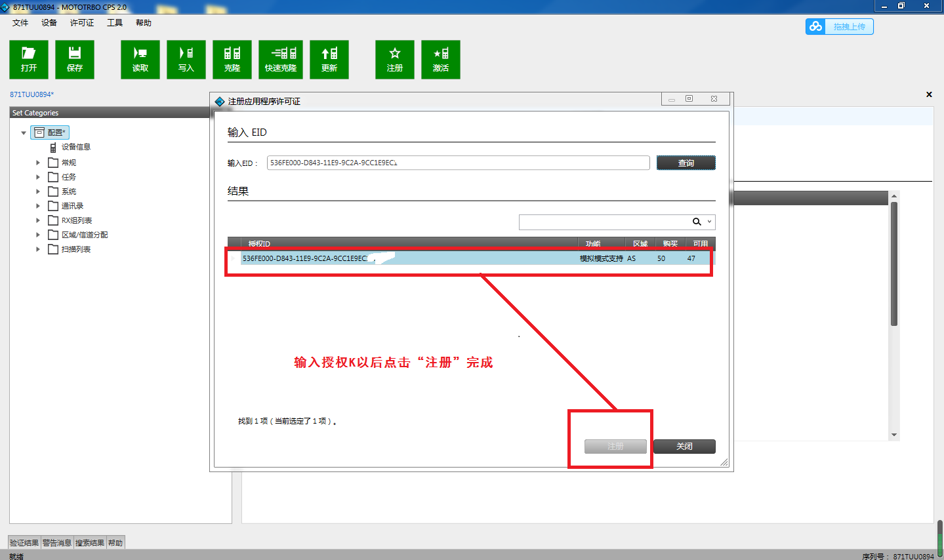This screenshot has width=944, height=560.
Task: Click the 序列号 871TUU0894 status text
Action: [x=897, y=556]
